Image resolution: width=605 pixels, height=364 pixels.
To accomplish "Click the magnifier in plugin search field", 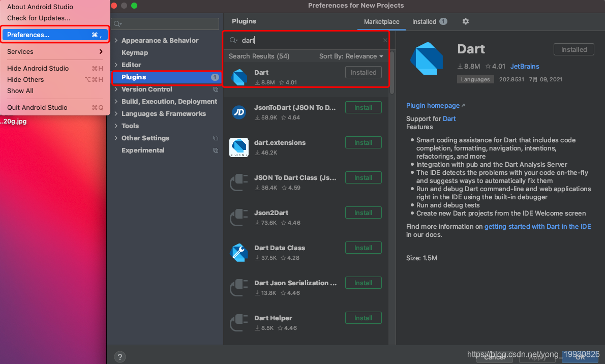I will pos(233,40).
